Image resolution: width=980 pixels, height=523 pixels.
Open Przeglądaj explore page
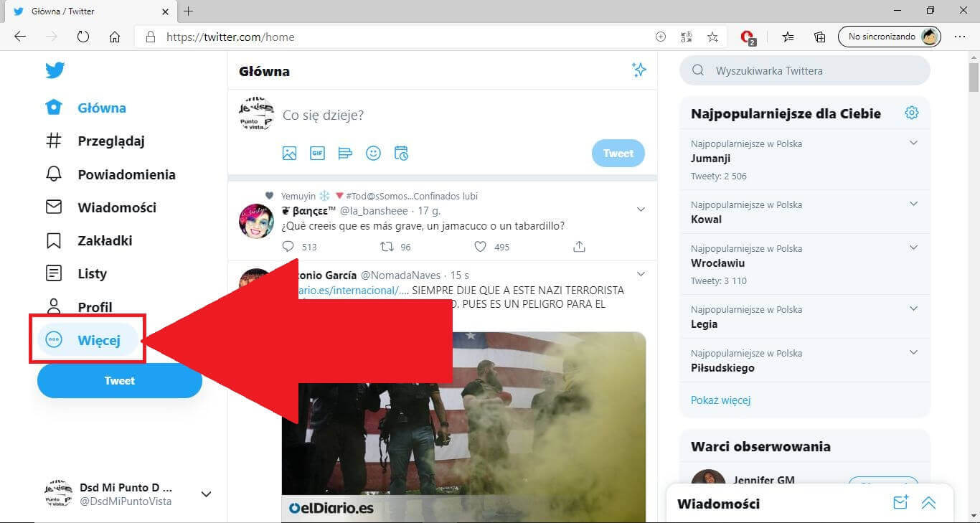tap(95, 141)
